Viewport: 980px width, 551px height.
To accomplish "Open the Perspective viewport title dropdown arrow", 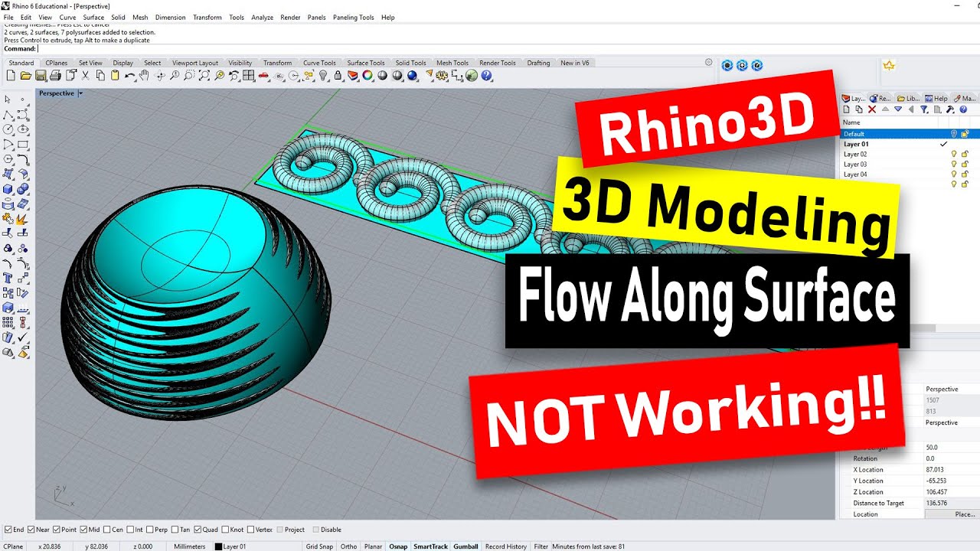I will 80,93.
